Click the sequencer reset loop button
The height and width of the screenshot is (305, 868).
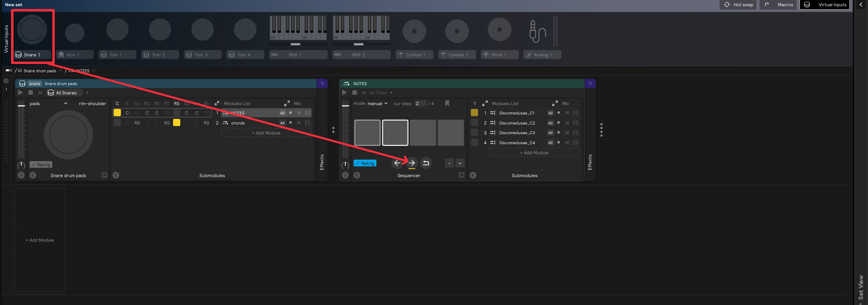tap(426, 163)
